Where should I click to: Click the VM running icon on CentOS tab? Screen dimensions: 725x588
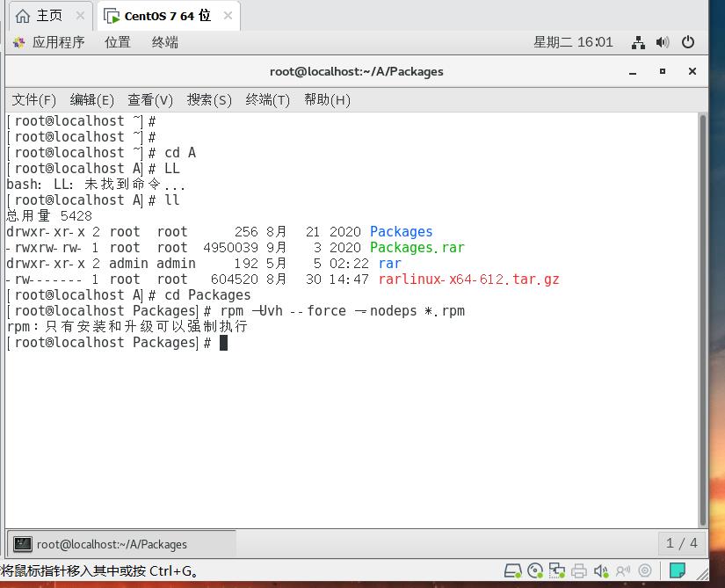click(112, 17)
